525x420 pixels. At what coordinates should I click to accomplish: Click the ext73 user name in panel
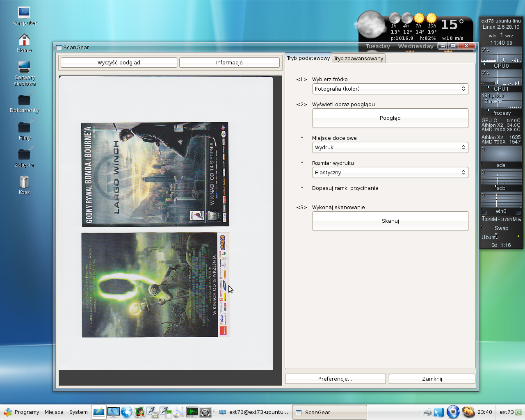point(507,412)
